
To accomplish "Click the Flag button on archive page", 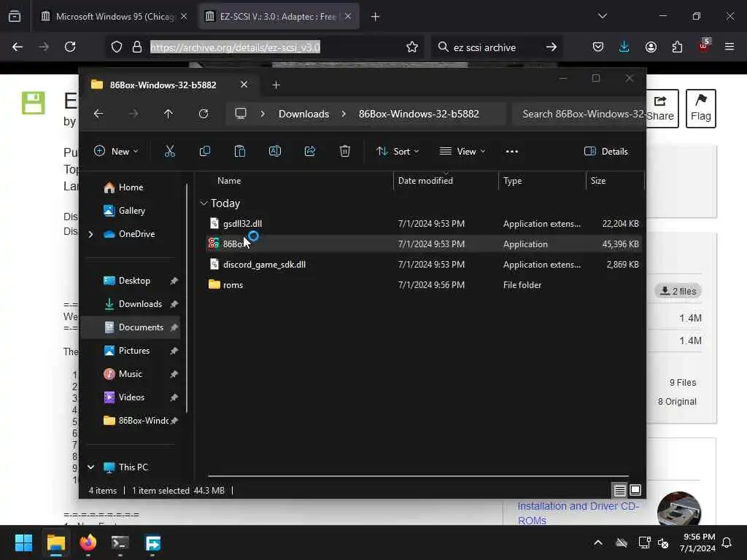I will coord(701,109).
